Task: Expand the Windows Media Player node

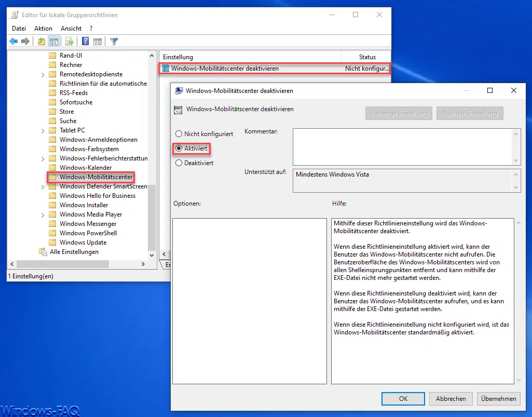Action: [x=43, y=214]
